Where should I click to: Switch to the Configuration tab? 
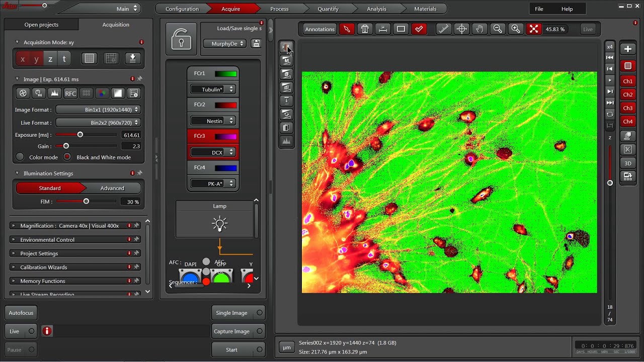(x=182, y=9)
